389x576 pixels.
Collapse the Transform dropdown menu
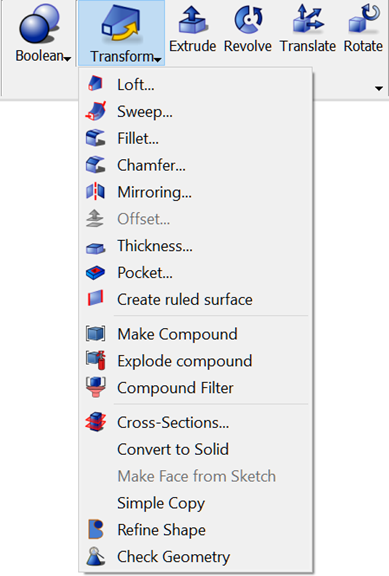[x=122, y=33]
